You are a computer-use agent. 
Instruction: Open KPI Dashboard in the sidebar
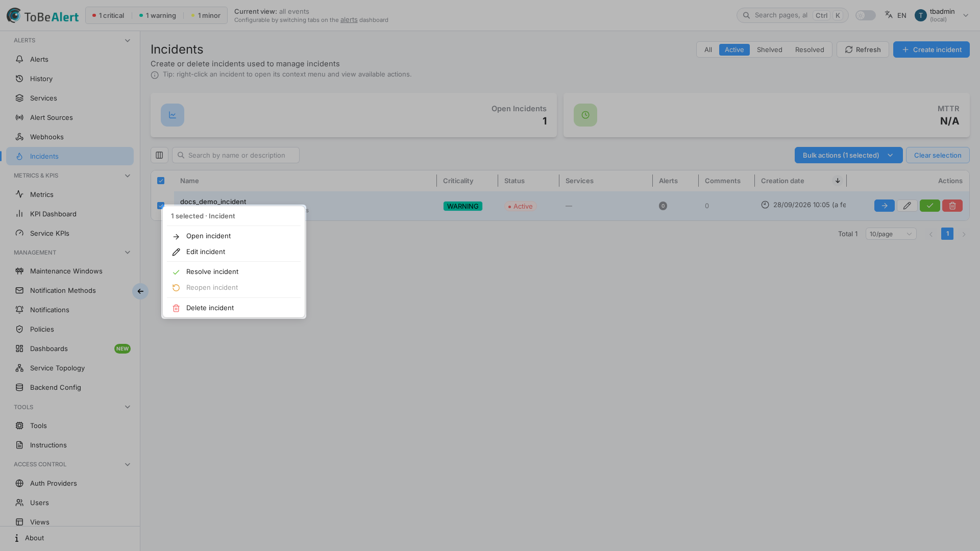point(70,214)
